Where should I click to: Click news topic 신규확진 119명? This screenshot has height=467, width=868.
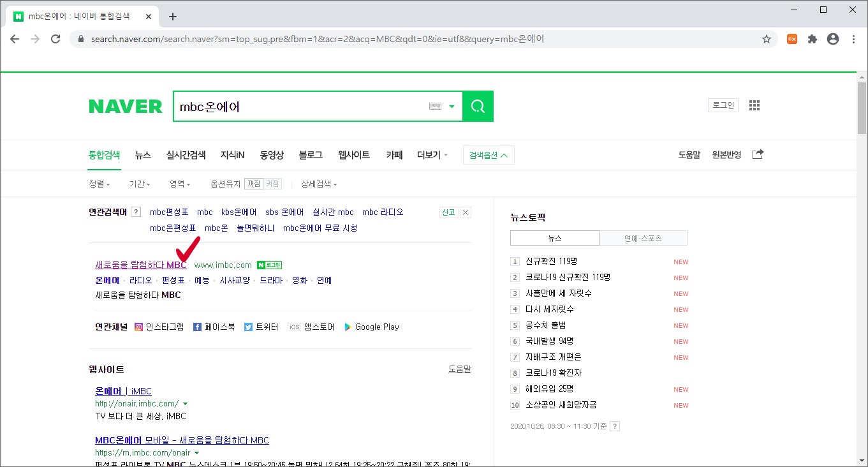tap(551, 261)
